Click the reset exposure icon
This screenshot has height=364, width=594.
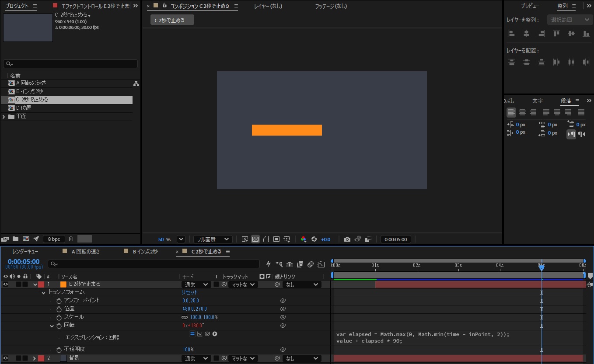pyautogui.click(x=314, y=239)
